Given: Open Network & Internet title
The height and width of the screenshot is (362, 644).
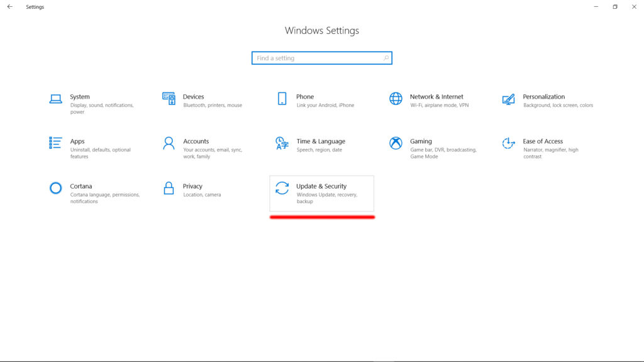Looking at the screenshot, I should tap(436, 96).
